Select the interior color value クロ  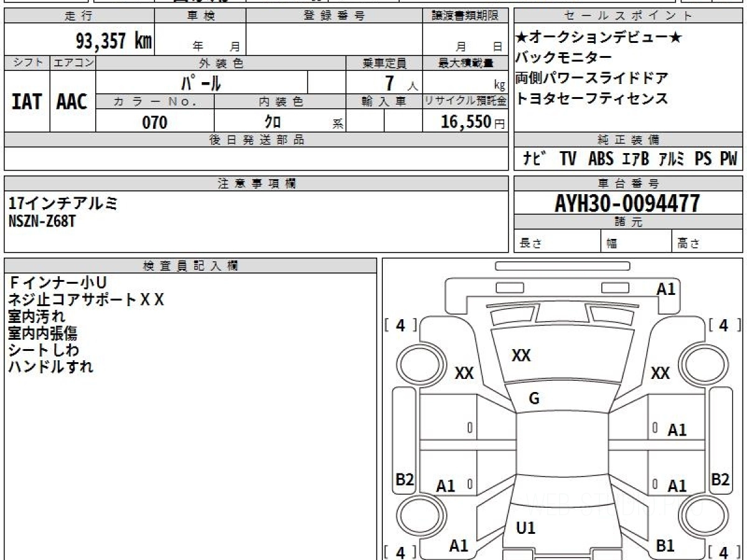[273, 121]
